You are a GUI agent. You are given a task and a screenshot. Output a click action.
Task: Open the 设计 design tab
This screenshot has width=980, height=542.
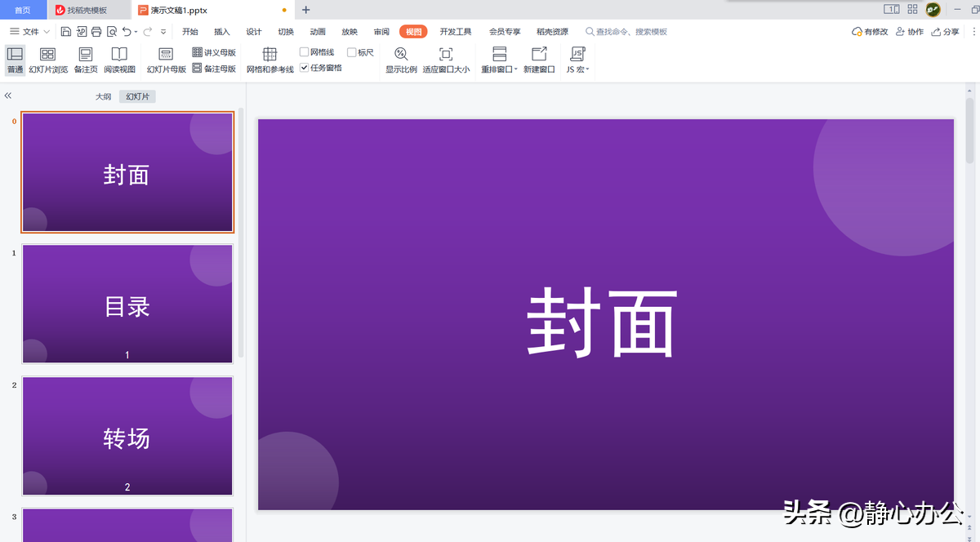[x=254, y=32]
